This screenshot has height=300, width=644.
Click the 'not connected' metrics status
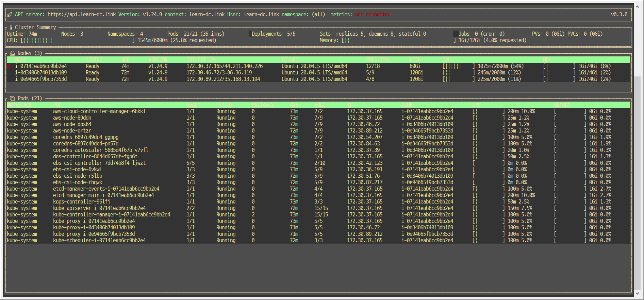(x=373, y=15)
